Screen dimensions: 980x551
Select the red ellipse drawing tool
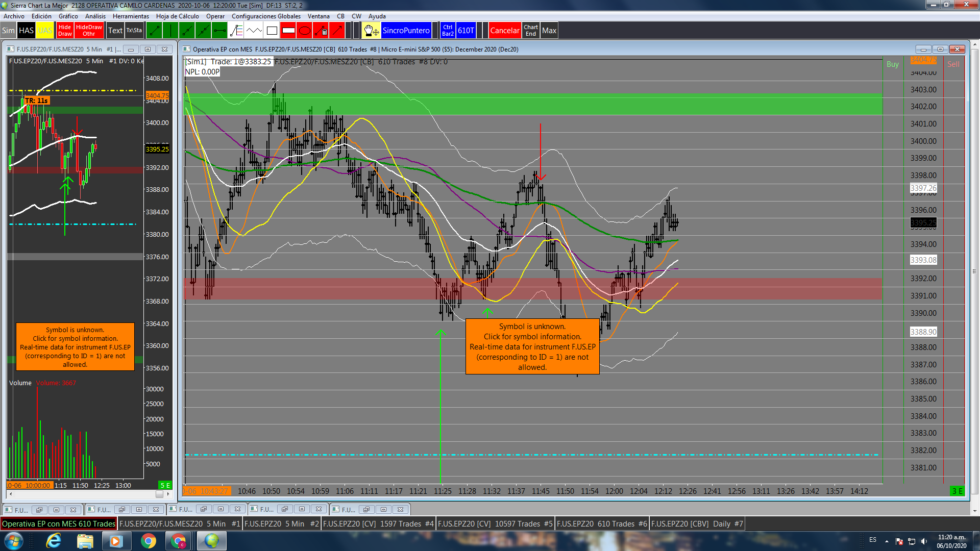pos(304,31)
